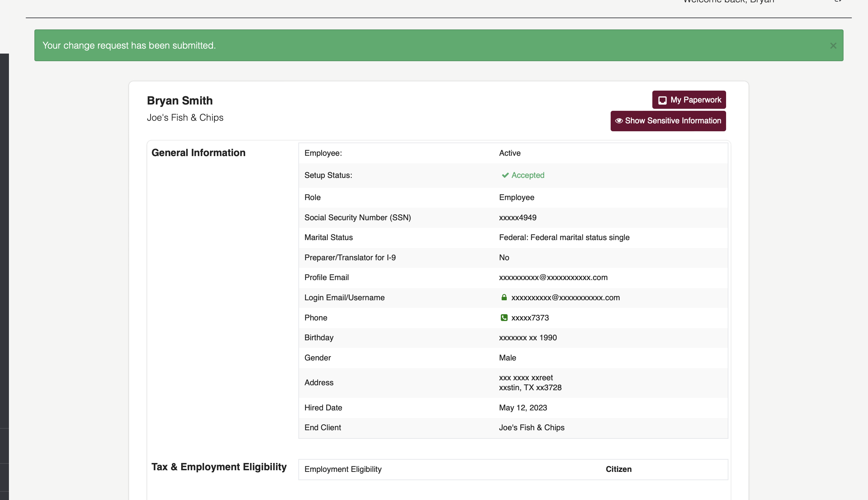Open My Paperwork
The width and height of the screenshot is (868, 500).
(x=689, y=100)
